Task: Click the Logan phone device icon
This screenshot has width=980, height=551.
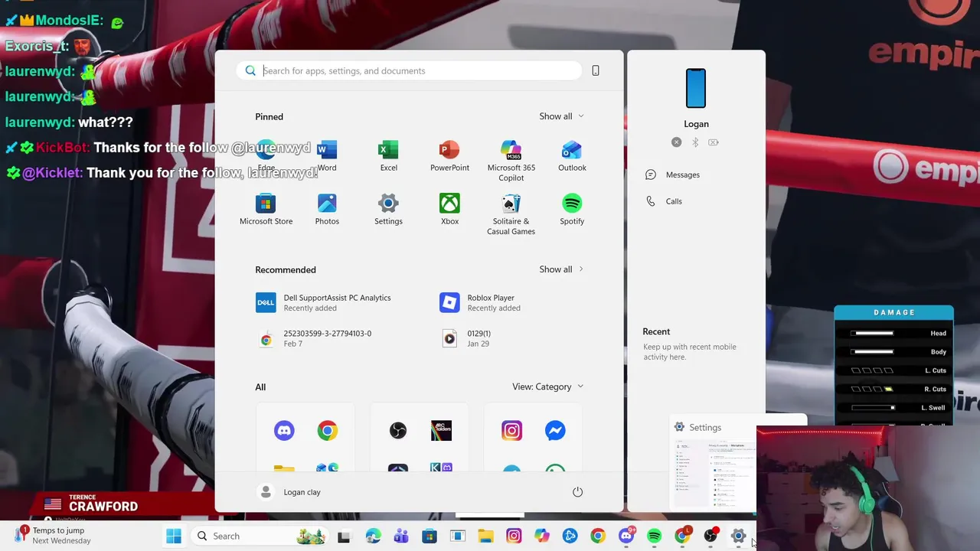Action: [x=696, y=88]
